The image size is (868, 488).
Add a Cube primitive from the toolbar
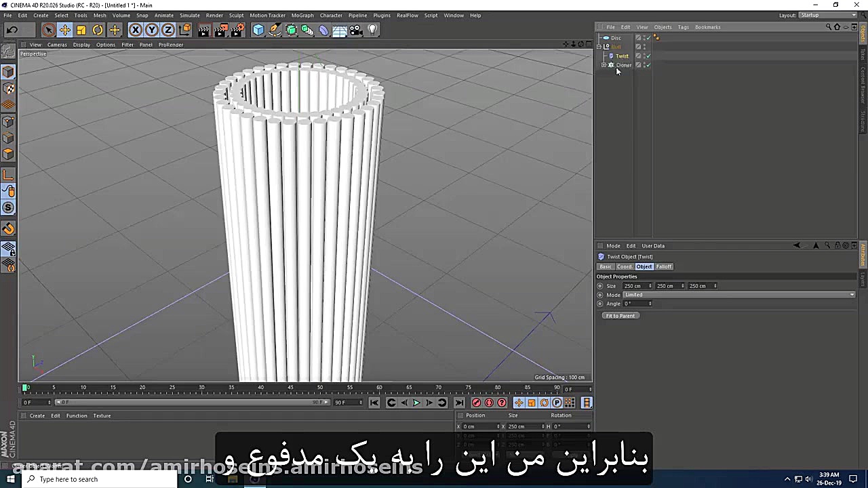click(x=258, y=29)
